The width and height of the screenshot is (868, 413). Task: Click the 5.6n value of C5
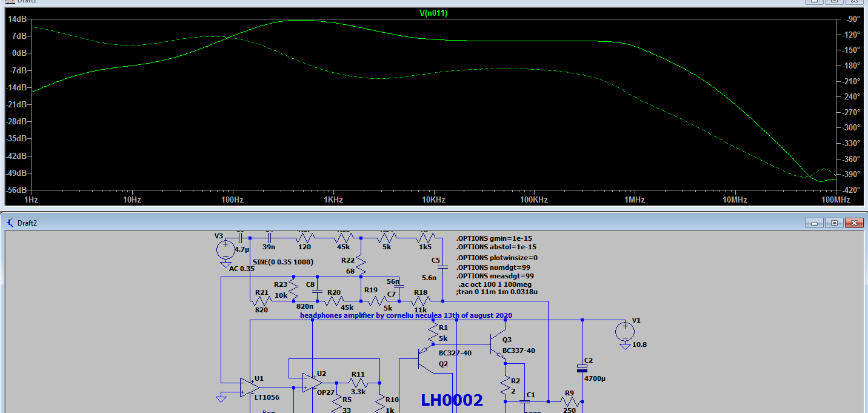429,277
